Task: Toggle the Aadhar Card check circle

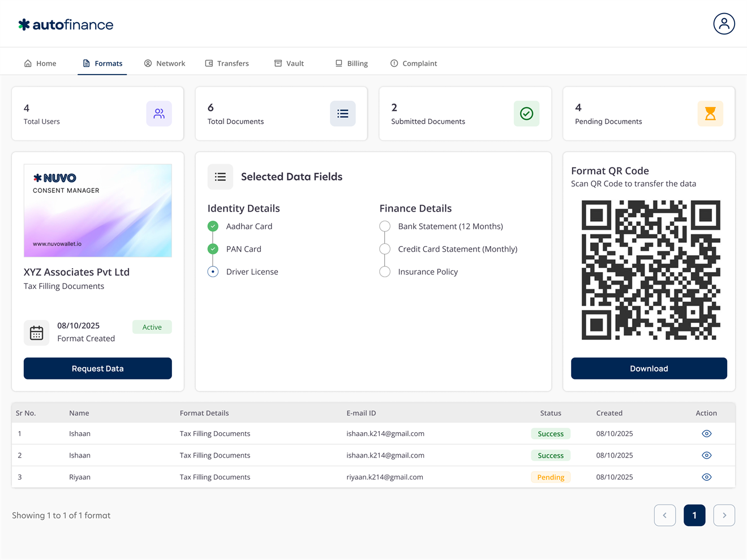Action: point(213,226)
